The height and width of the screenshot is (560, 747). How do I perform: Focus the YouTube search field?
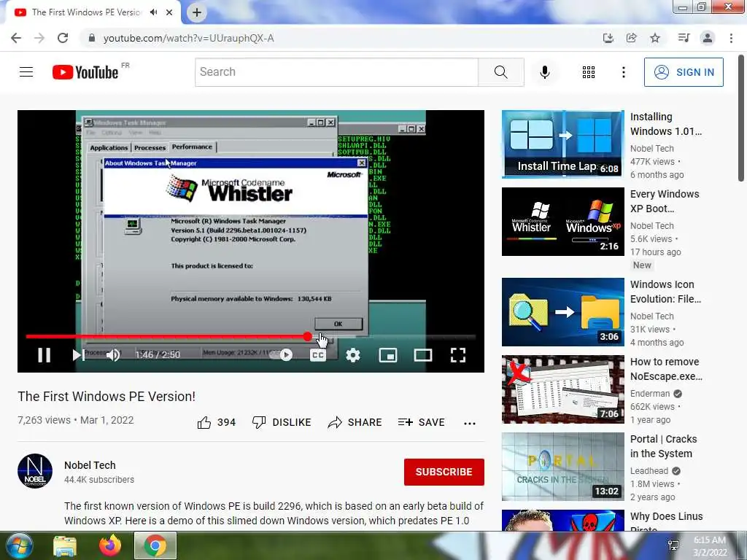pyautogui.click(x=336, y=72)
